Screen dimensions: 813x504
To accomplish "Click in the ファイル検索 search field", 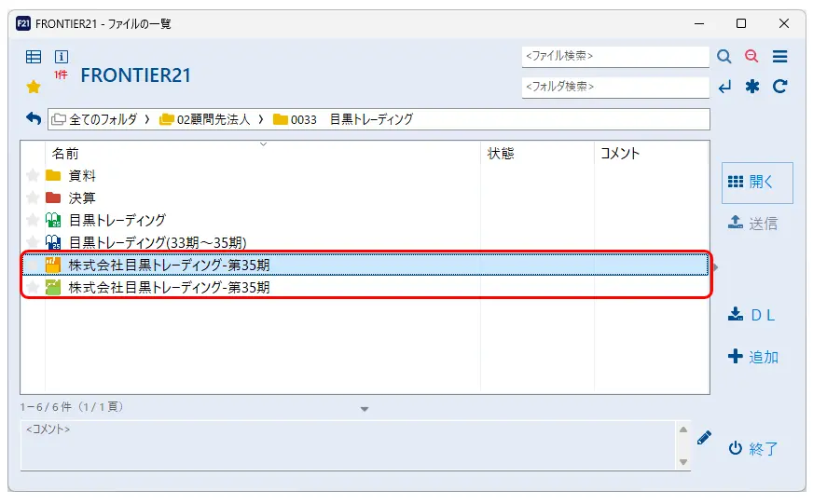I will (614, 56).
